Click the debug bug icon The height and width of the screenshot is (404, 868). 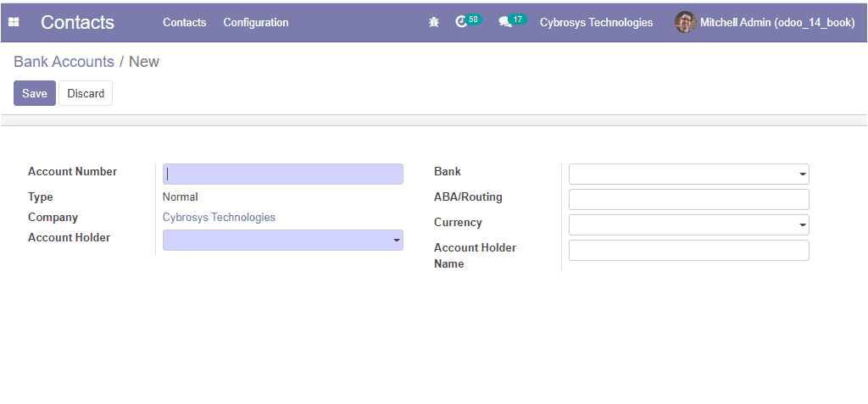tap(434, 22)
